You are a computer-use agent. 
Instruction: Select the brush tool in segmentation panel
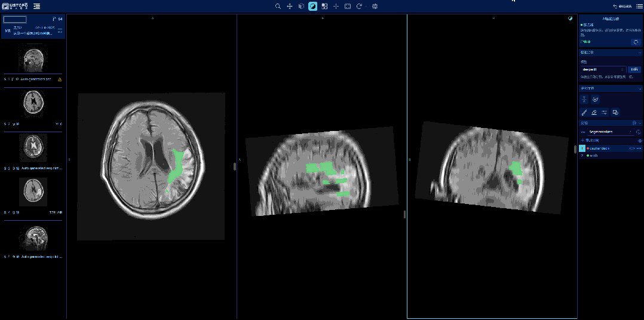click(x=584, y=112)
